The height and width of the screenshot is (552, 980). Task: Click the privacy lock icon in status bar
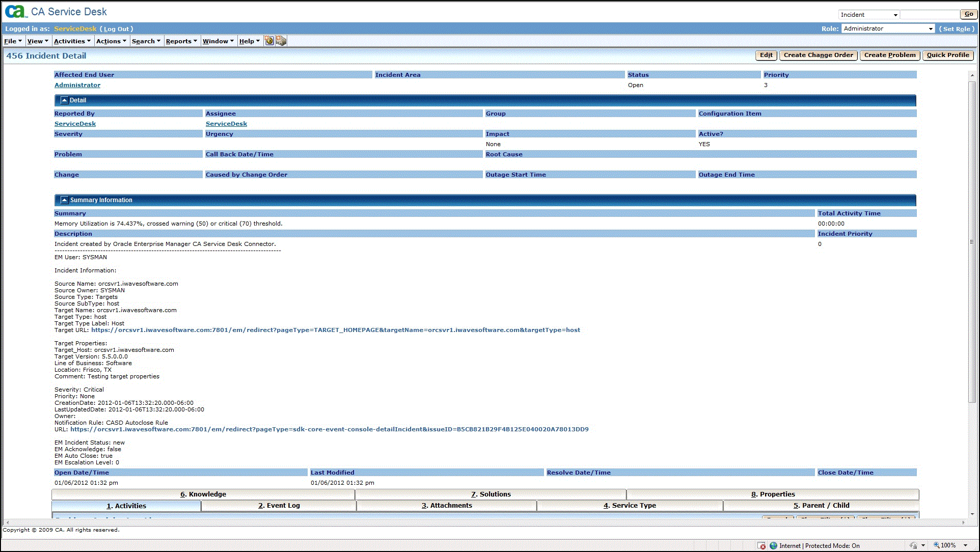pos(913,545)
